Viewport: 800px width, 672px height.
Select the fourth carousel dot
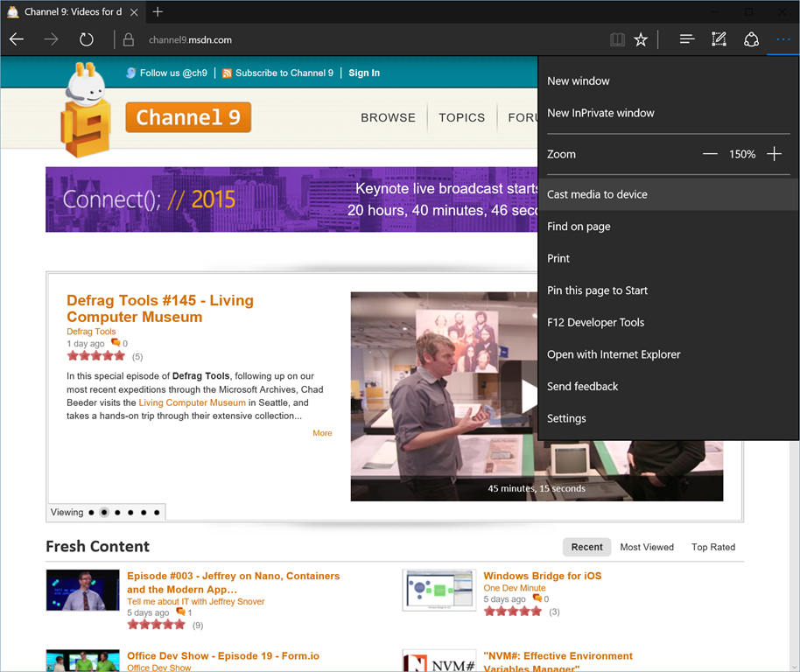click(x=130, y=513)
